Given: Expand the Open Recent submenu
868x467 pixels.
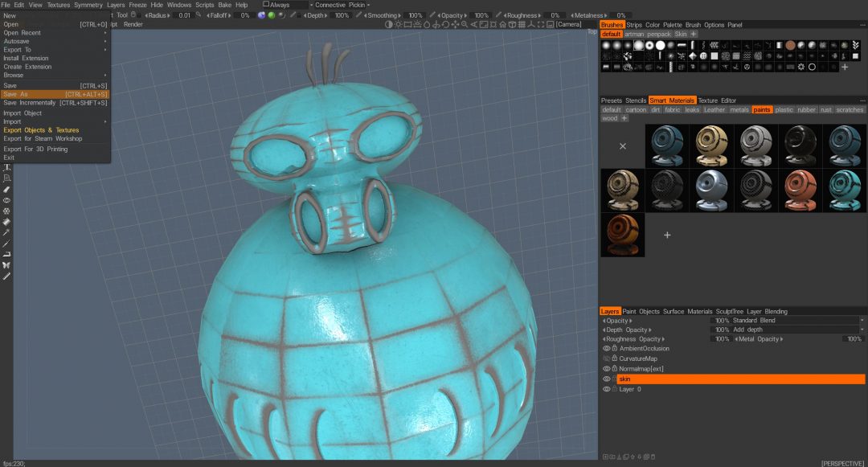Looking at the screenshot, I should coord(55,33).
